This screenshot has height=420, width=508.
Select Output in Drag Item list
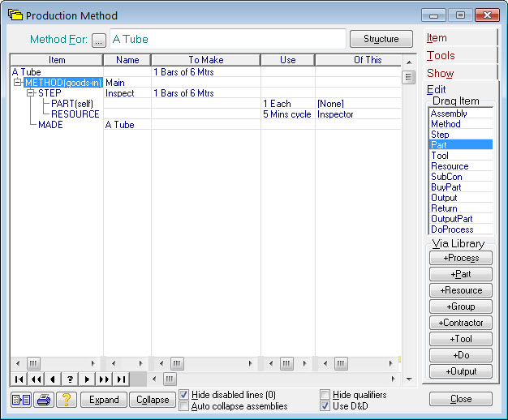[x=461, y=198]
